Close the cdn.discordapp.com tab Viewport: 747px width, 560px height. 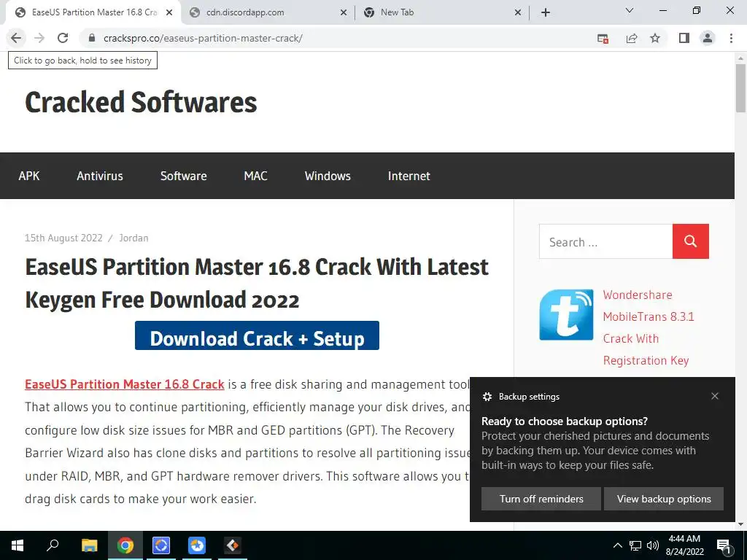[344, 13]
